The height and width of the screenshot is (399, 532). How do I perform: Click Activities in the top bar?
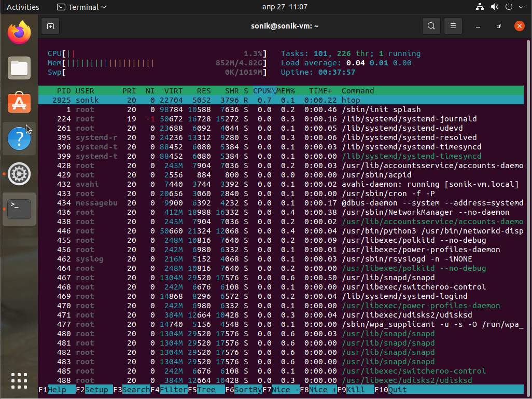click(23, 7)
